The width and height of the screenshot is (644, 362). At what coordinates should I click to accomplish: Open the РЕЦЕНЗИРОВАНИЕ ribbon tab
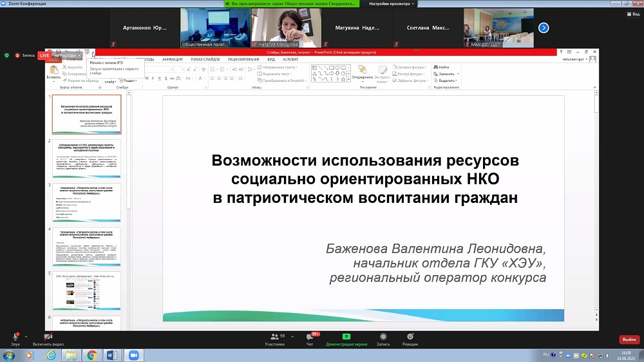click(243, 59)
